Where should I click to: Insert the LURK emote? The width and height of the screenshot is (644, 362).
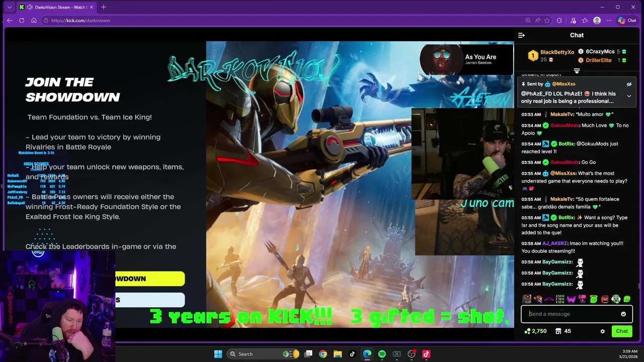582,299
